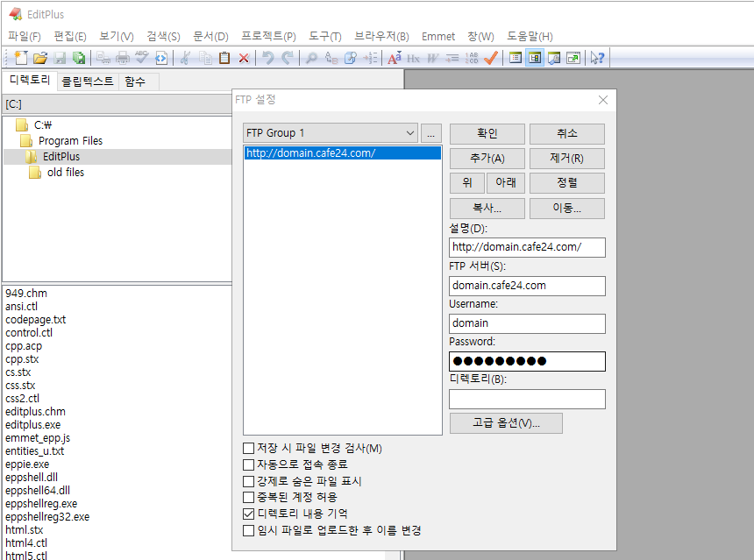754x560 pixels.
Task: Click the Go to Line icon
Action: (370, 58)
